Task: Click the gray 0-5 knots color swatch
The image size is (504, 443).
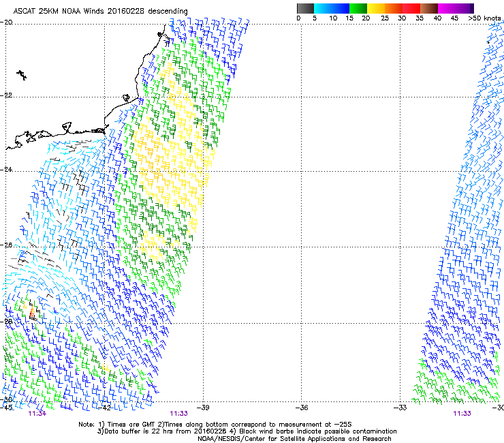Action: click(305, 8)
